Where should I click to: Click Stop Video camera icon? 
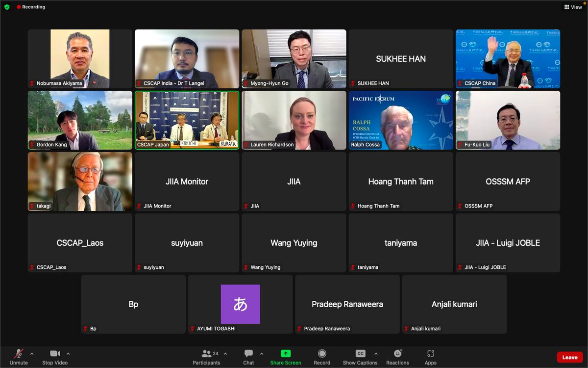(x=55, y=353)
